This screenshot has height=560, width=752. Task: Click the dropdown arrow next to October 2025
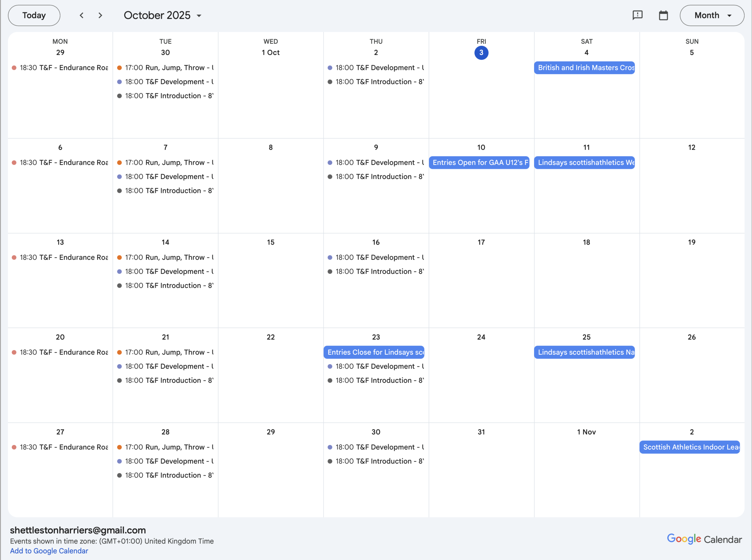tap(199, 16)
